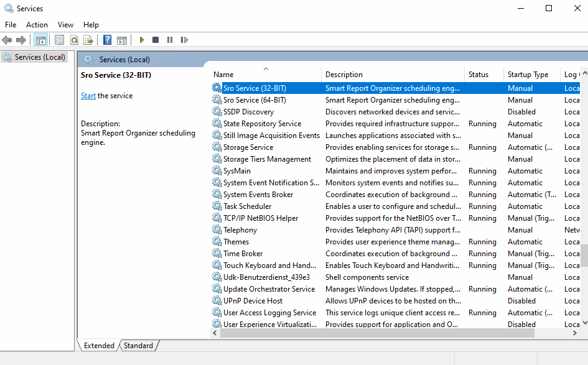Click the horizontal scrollbar thumb
Screen dimensions: 588x365
point(377,333)
